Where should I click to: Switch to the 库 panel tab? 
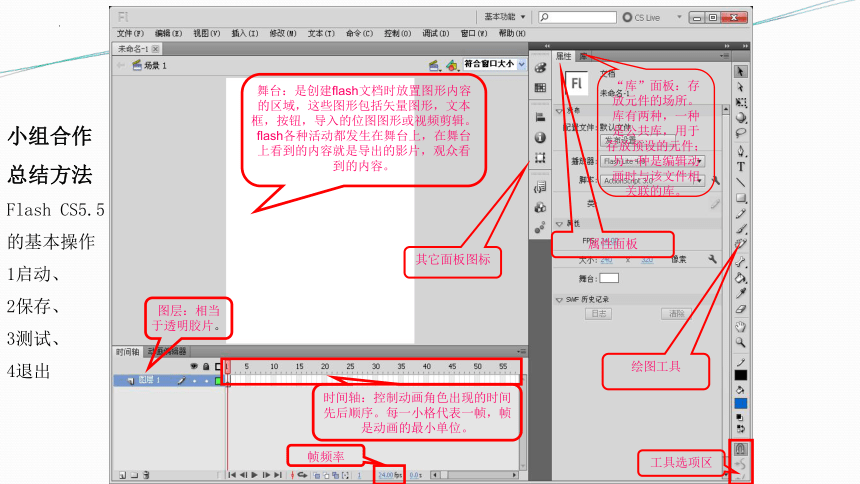[584, 56]
